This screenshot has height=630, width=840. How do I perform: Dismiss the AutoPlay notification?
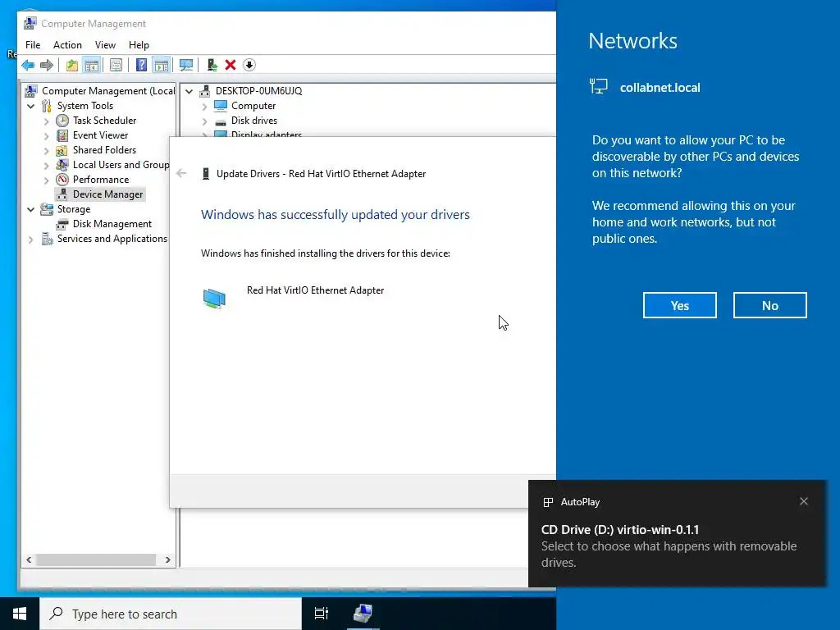pyautogui.click(x=804, y=501)
